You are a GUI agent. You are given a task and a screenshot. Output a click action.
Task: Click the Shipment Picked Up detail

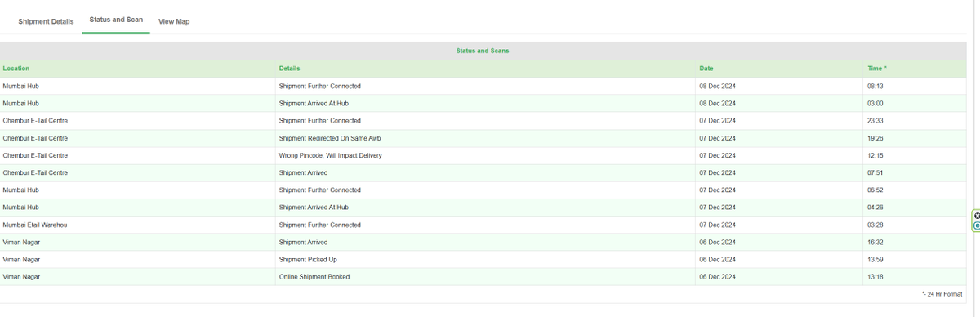pyautogui.click(x=308, y=259)
